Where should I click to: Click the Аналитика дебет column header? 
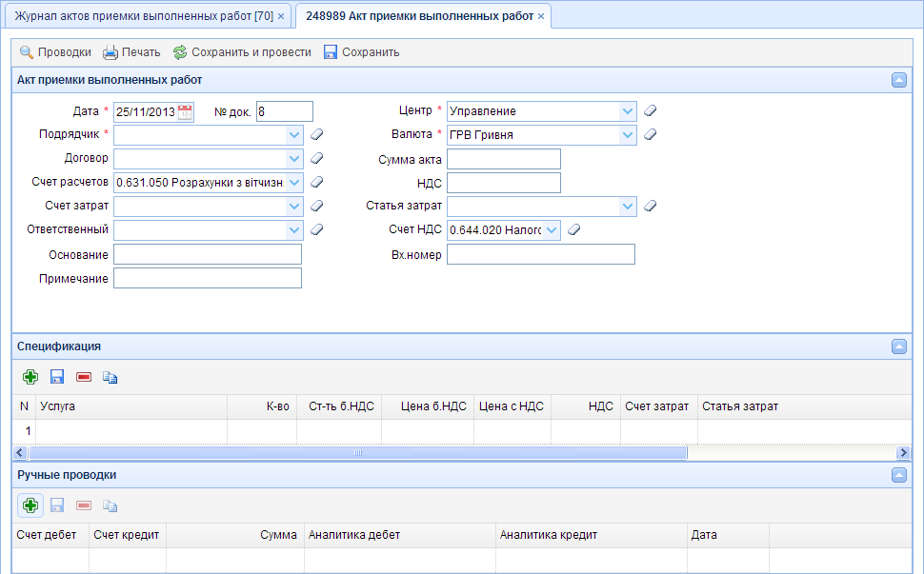[x=400, y=535]
